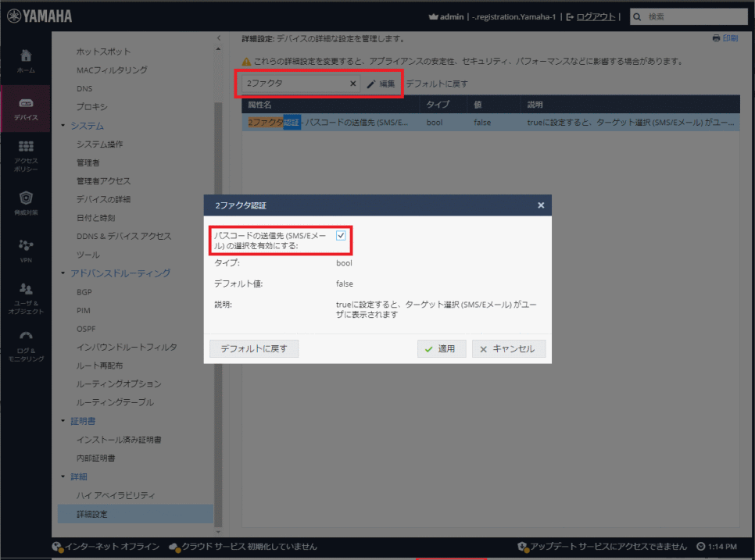The height and width of the screenshot is (560, 755).
Task: Select the BGP routing menu item
Action: 84,291
